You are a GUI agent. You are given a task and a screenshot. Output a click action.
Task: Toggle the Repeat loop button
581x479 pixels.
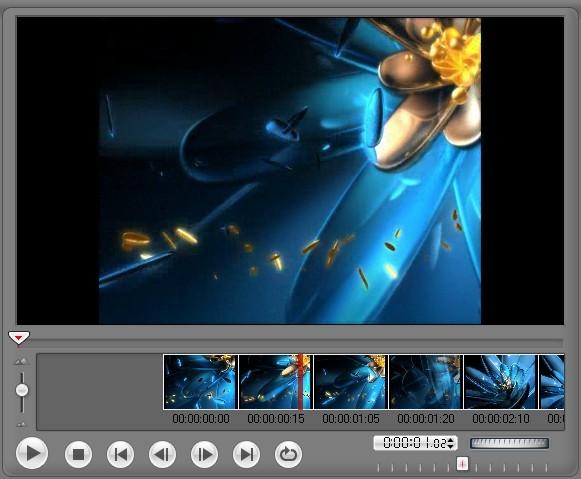(289, 454)
